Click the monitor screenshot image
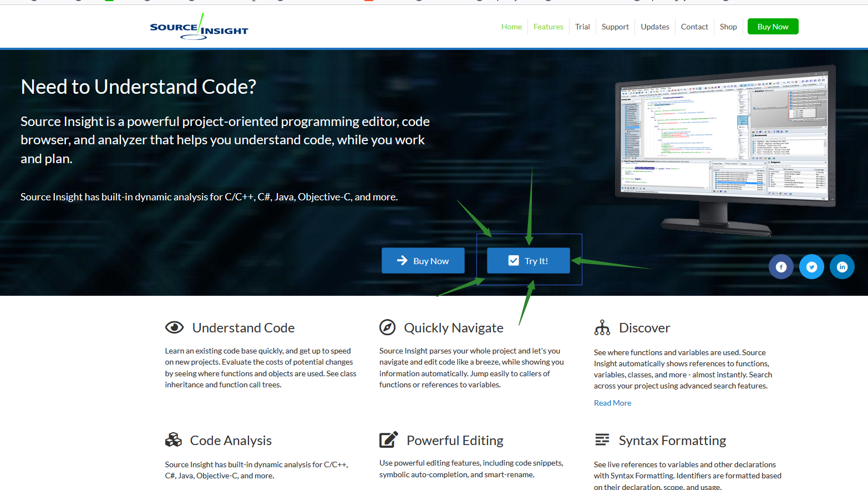Screen dimensions: 868x490 [725, 150]
